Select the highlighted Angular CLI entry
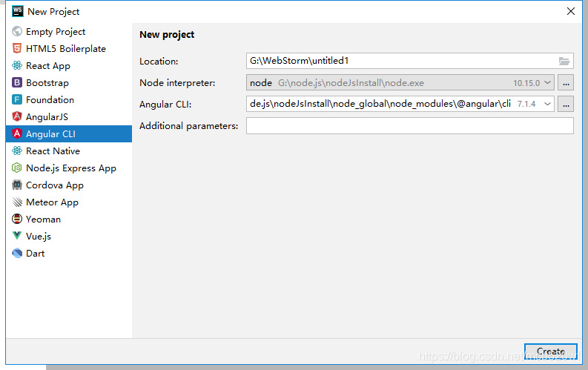The image size is (588, 370). 69,133
